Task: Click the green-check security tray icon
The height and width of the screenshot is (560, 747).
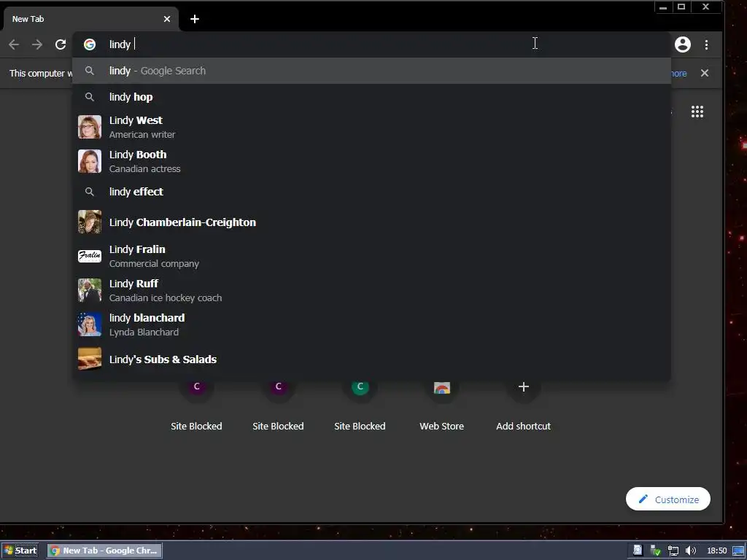Action: [x=656, y=551]
